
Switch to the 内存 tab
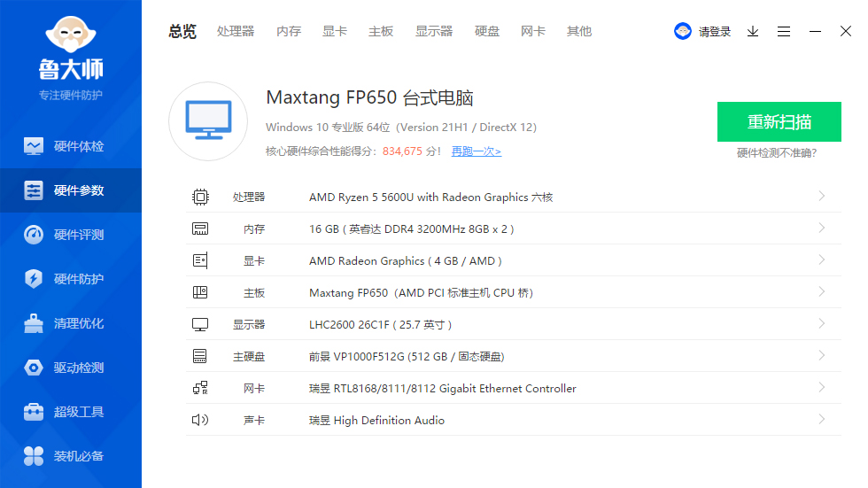(x=289, y=32)
